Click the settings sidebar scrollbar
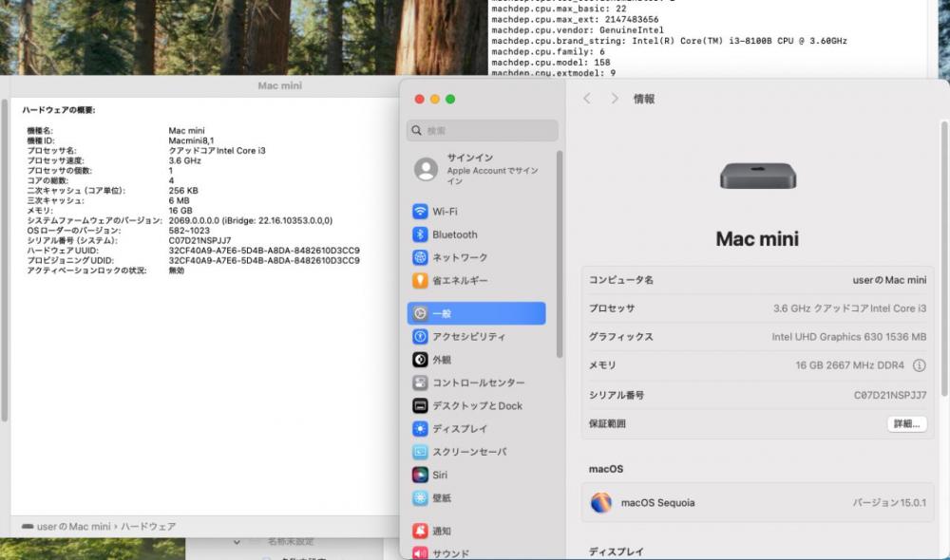The width and height of the screenshot is (950, 560). click(x=560, y=254)
